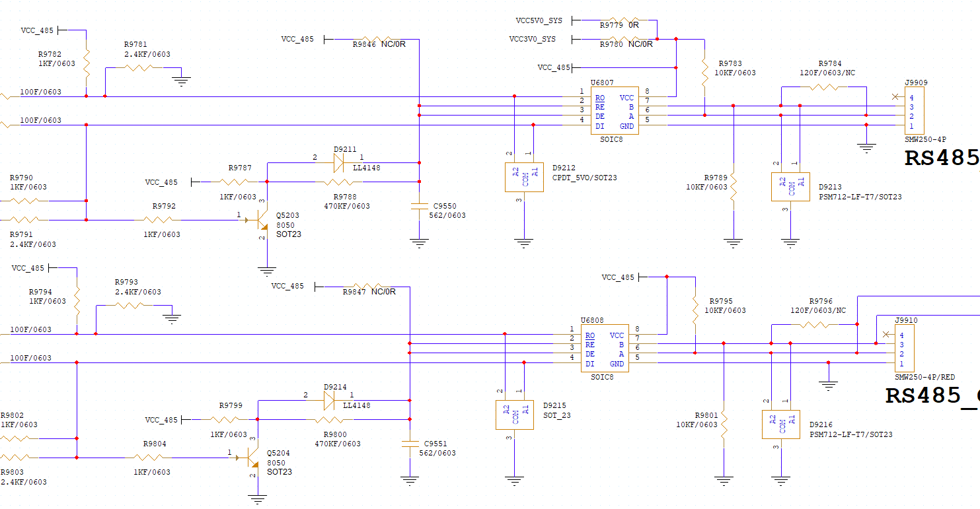Select the U6807 SOIC8 transceiver chip

(614, 111)
